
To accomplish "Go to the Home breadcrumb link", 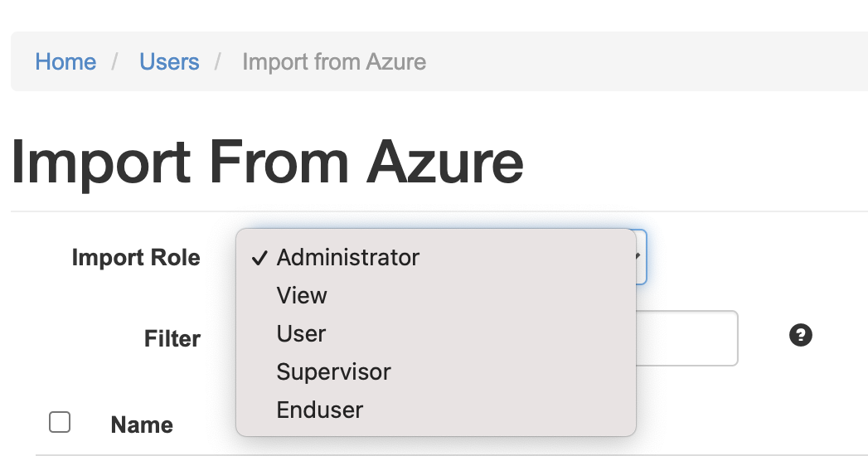I will [65, 62].
